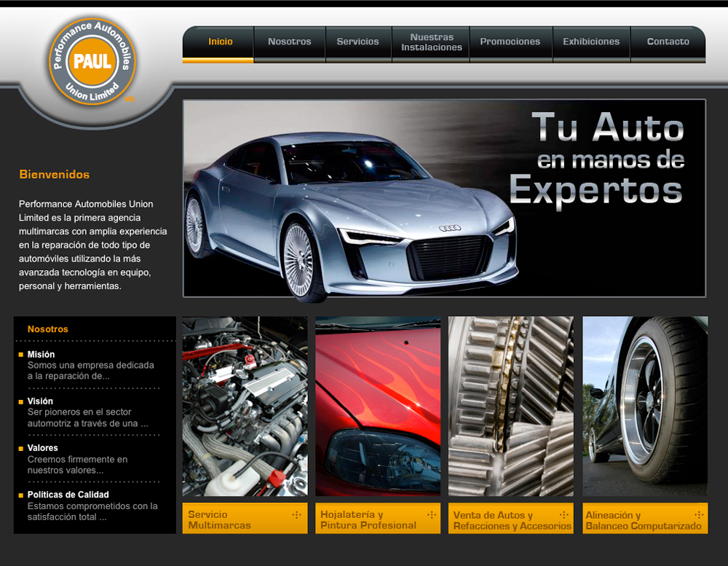The height and width of the screenshot is (566, 728).
Task: Click the welcome paragraph about Performance Automobiles
Action: coord(93,245)
